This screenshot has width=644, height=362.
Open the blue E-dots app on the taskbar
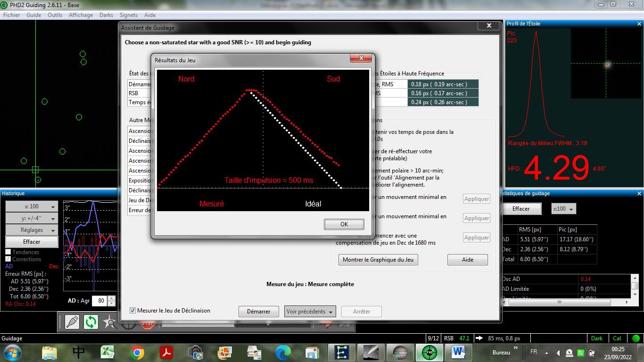click(x=341, y=352)
